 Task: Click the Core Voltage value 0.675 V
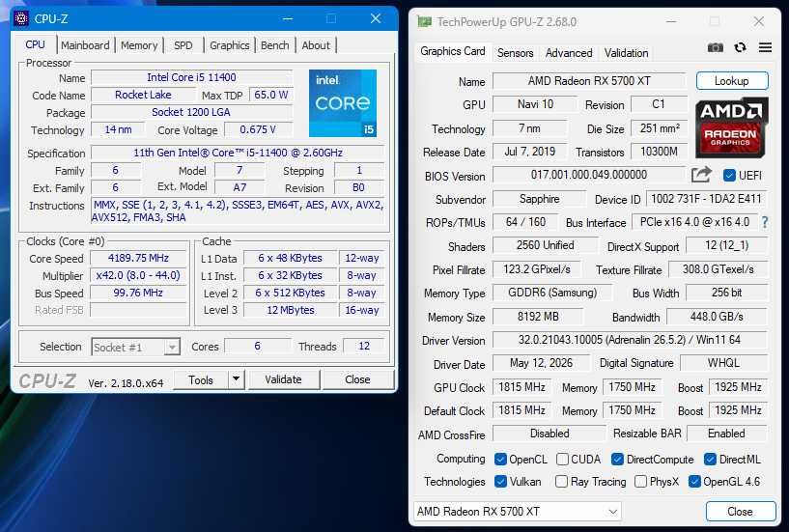tap(258, 129)
